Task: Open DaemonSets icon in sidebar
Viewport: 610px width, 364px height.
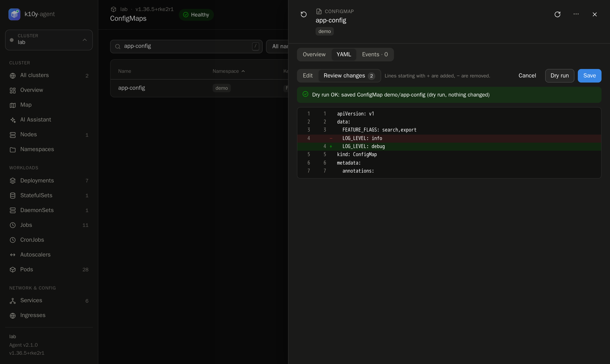Action: point(13,210)
